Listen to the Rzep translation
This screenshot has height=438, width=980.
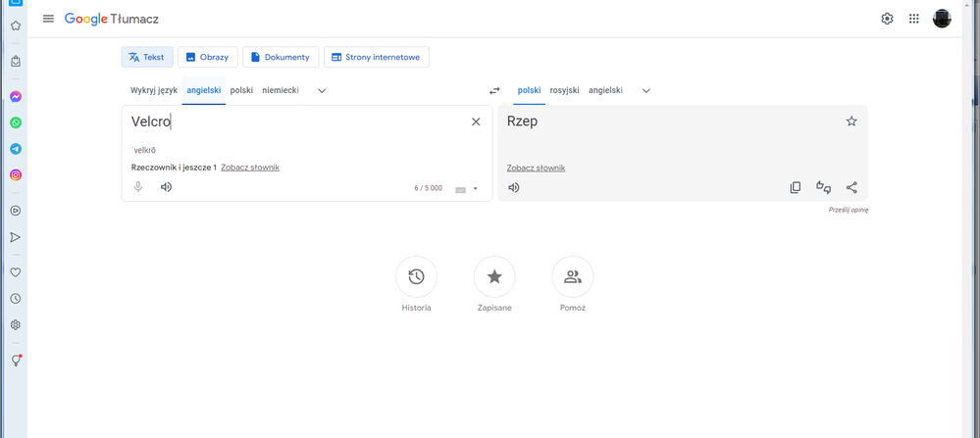[513, 187]
